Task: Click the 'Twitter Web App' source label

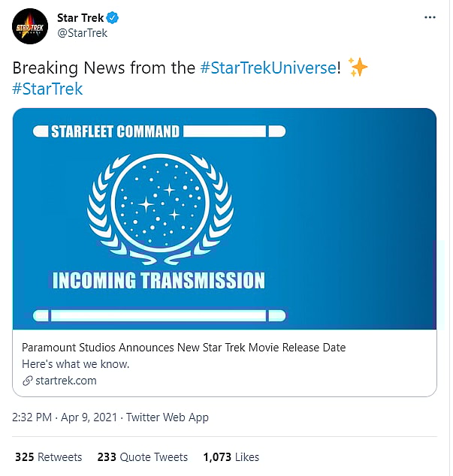Action: (167, 417)
